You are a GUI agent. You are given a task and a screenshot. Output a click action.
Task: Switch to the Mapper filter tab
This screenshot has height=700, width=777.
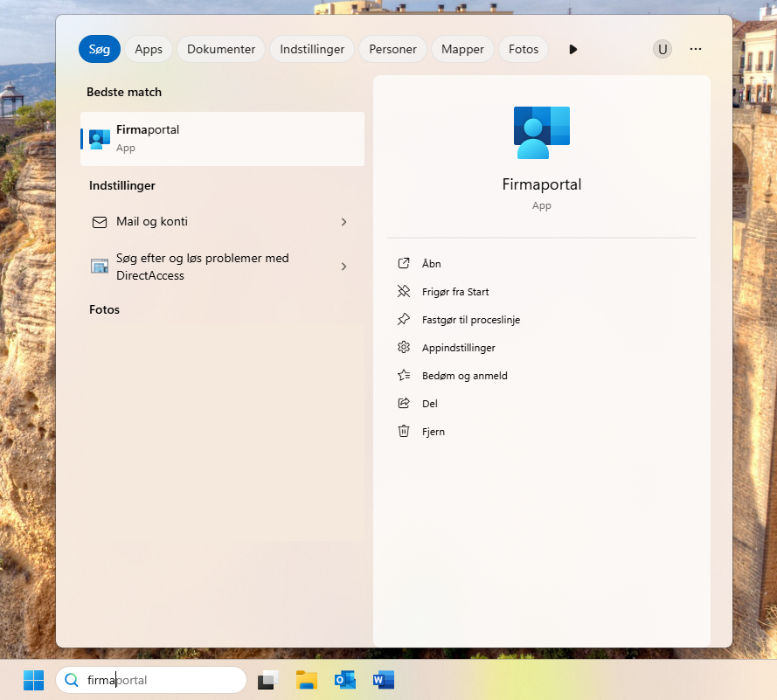462,49
